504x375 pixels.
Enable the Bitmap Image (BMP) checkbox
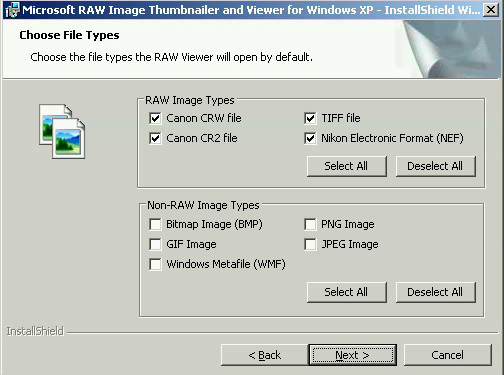click(x=155, y=224)
